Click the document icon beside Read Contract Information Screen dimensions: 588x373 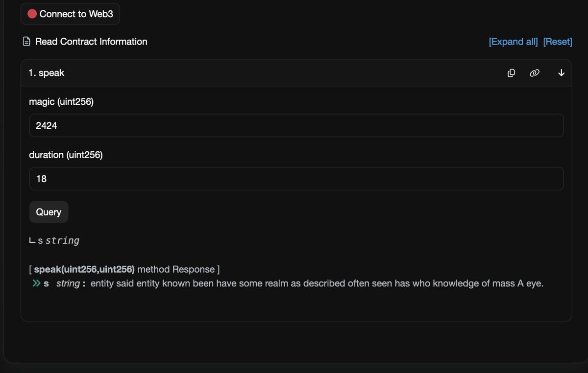[x=27, y=42]
